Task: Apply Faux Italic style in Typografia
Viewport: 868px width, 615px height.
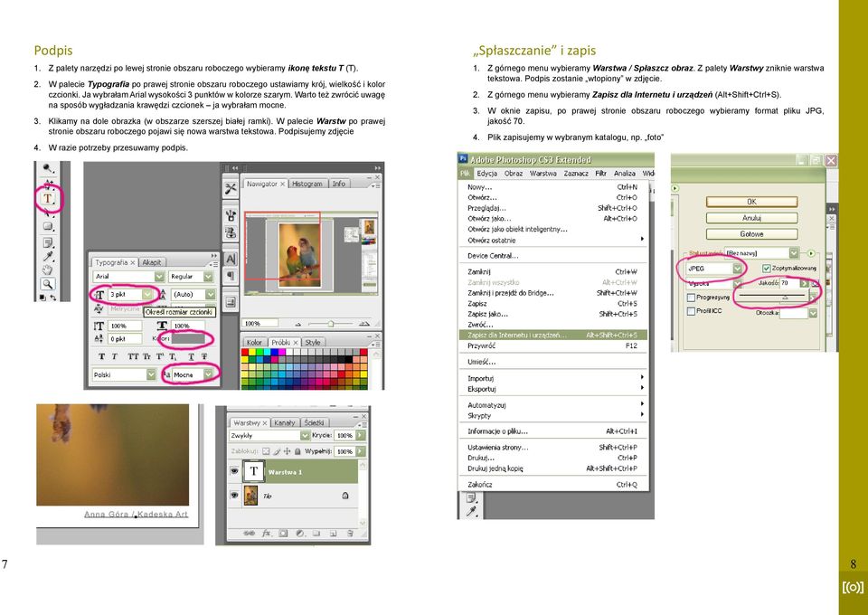Action: click(x=115, y=356)
